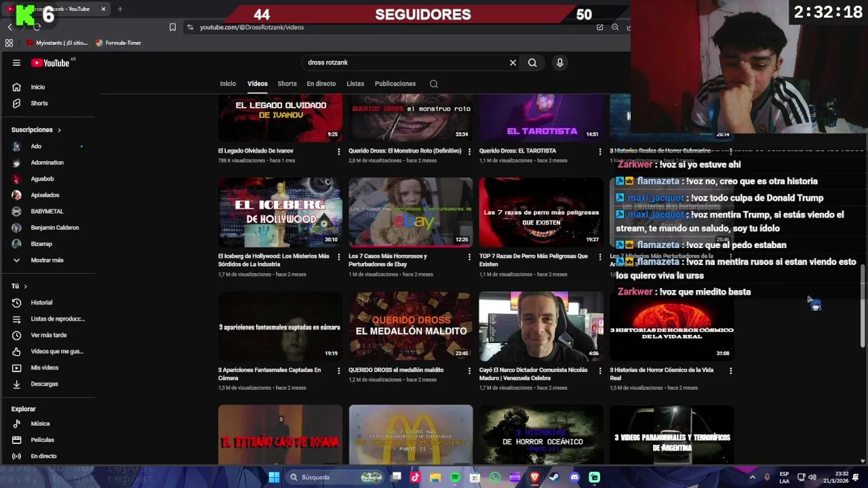Expand Mostrar más subscriptions
This screenshot has width=868, height=488.
click(47, 260)
